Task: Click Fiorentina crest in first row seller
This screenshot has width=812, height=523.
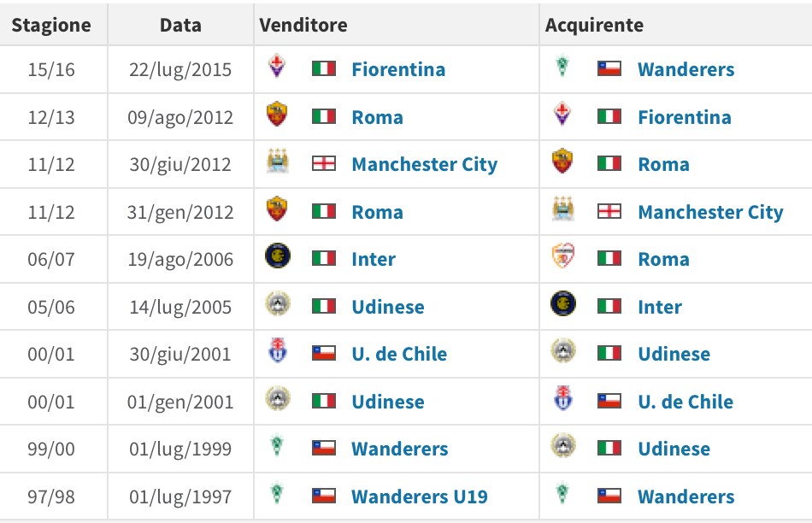Action: click(277, 68)
